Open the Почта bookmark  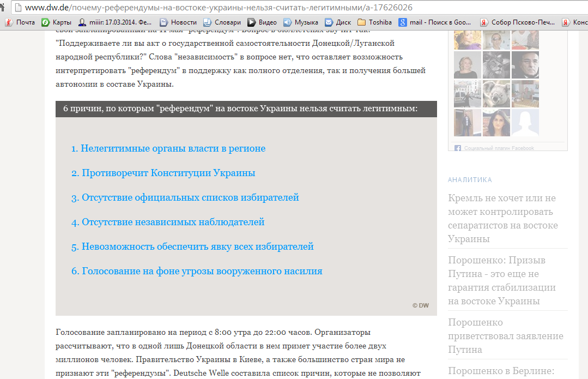tap(20, 22)
